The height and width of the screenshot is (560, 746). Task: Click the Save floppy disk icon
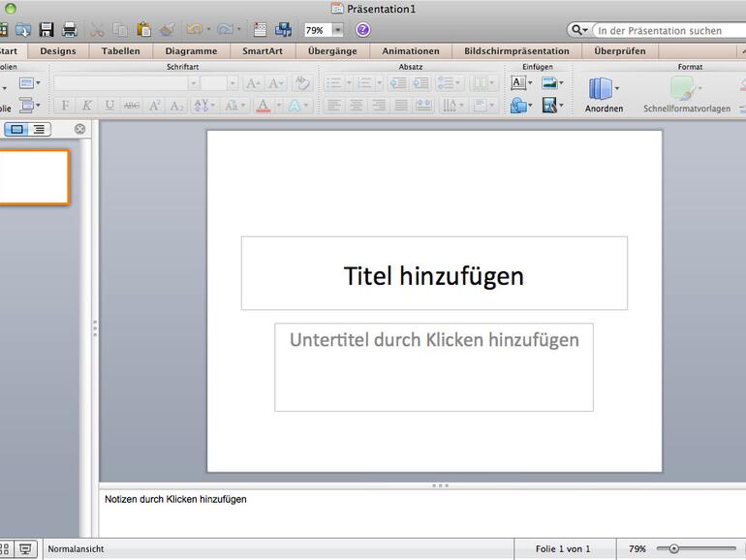[47, 30]
